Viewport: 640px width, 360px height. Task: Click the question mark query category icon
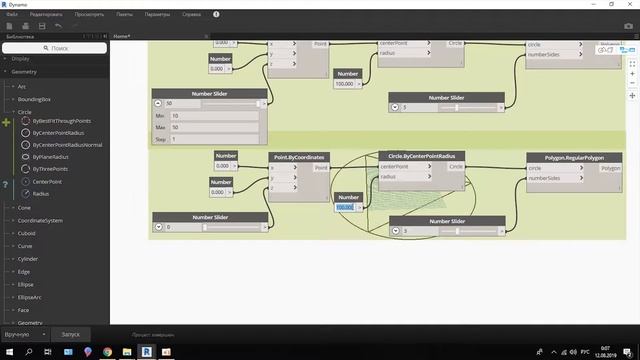5,184
